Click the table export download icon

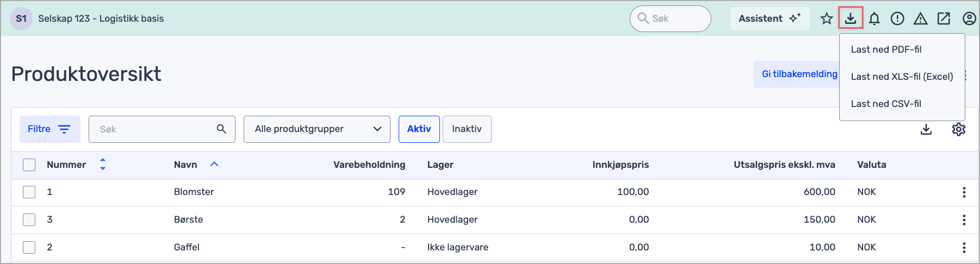926,129
